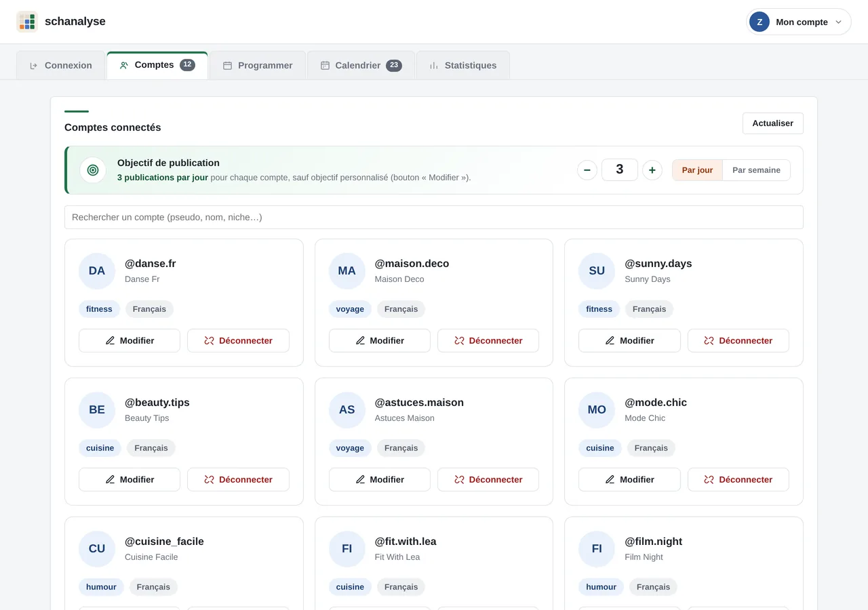The width and height of the screenshot is (868, 610).
Task: Click Modifier for @maison.deco
Action: 380,341
